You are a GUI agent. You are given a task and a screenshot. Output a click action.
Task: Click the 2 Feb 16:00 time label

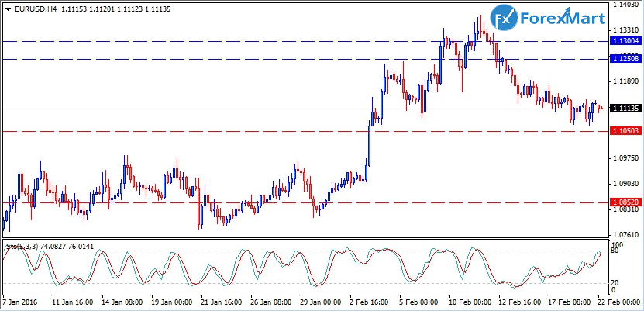point(371,301)
